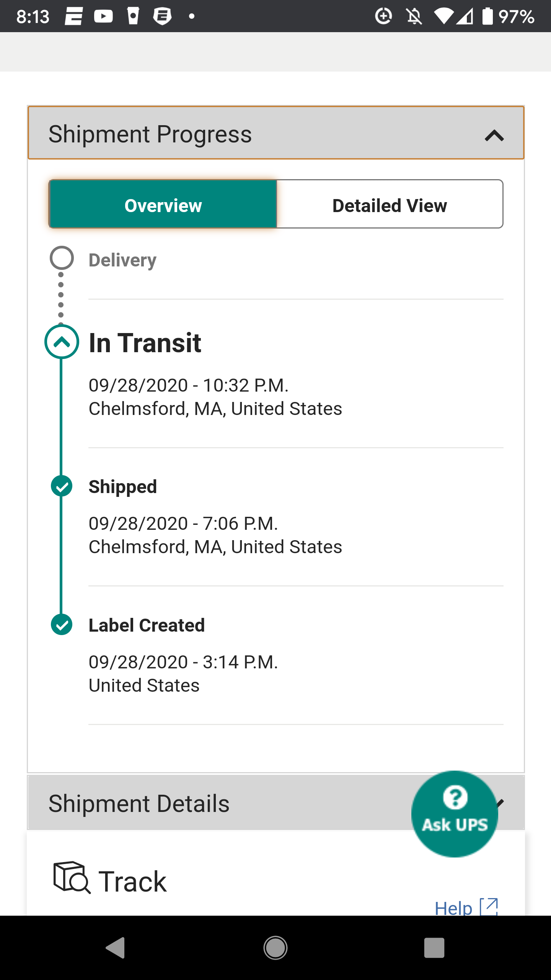
Task: Expand the Shipment Details section
Action: coord(275,803)
